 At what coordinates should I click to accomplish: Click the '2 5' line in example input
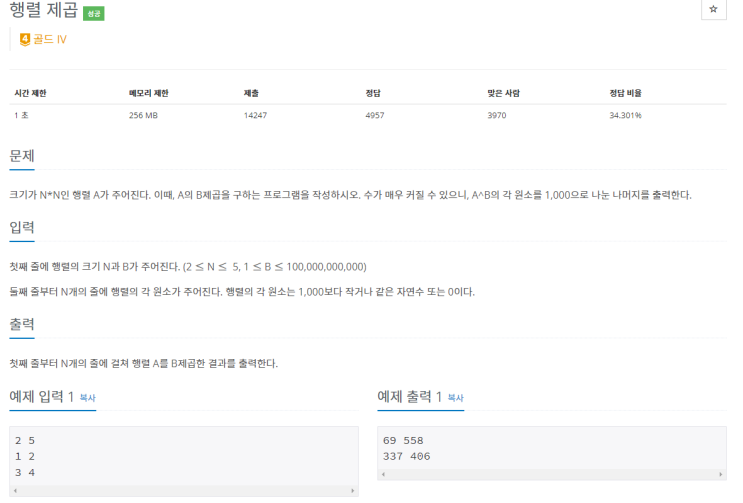click(x=25, y=440)
